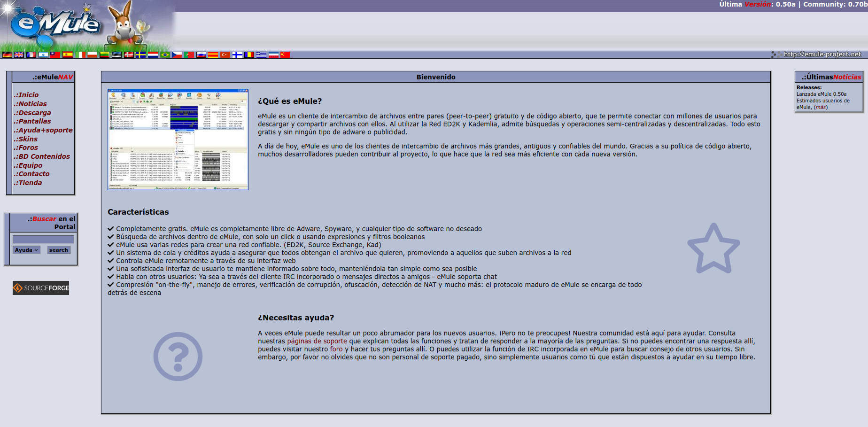This screenshot has width=868, height=427.
Task: Go to Descarga in navigation menu
Action: tap(32, 113)
